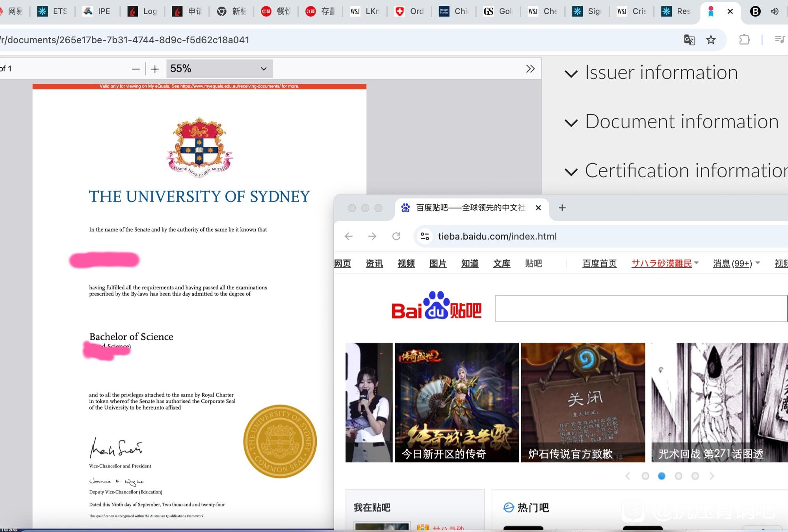Switch to the Sig browser tab
The image size is (788, 532).
tap(587, 11)
